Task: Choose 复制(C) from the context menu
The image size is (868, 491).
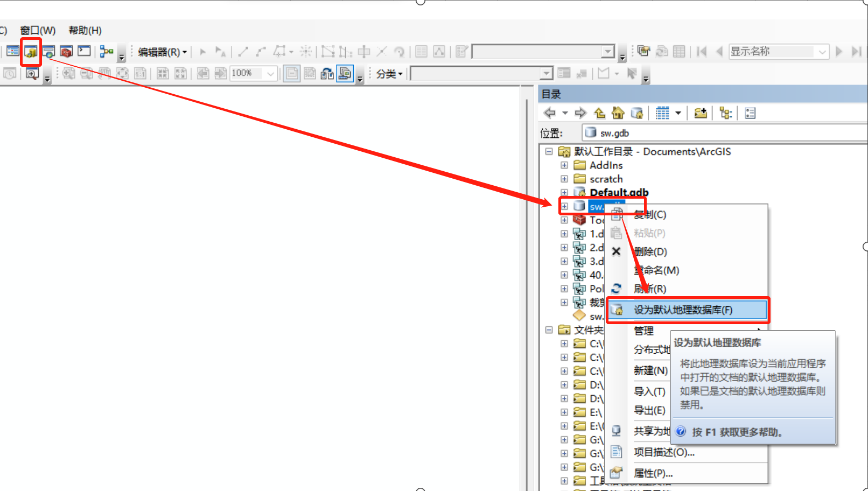Action: point(687,215)
